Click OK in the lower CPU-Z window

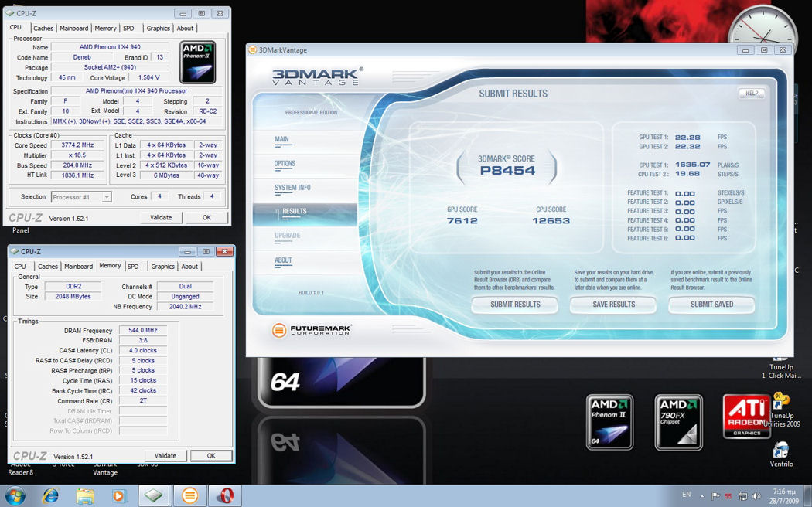pos(211,456)
